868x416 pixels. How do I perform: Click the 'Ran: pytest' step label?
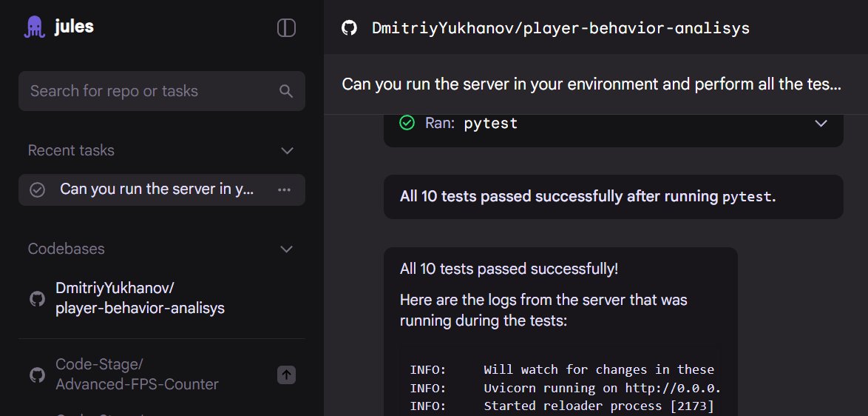(x=471, y=123)
